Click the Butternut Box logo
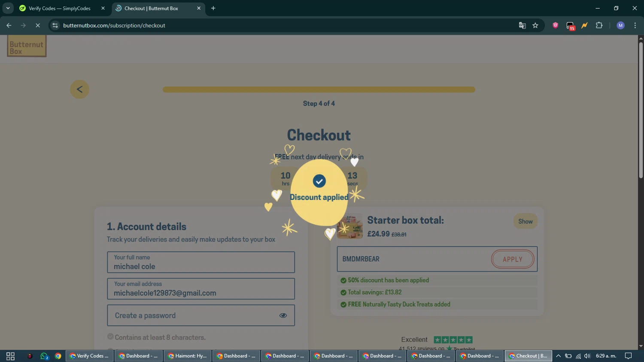Image resolution: width=644 pixels, height=362 pixels. pos(27,46)
